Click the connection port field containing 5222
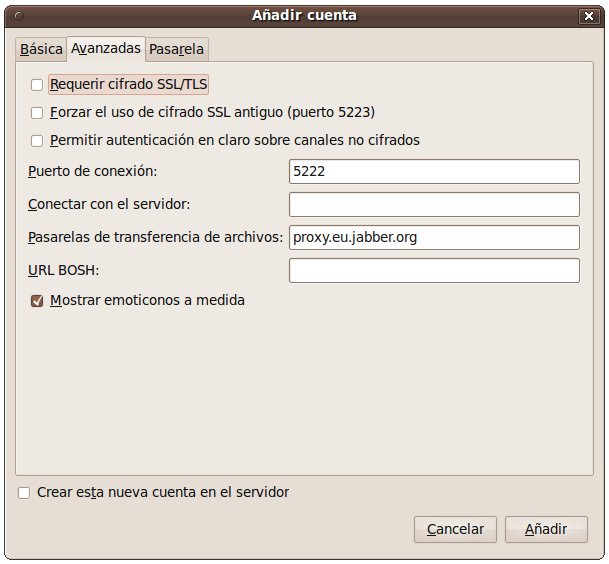 click(x=434, y=172)
